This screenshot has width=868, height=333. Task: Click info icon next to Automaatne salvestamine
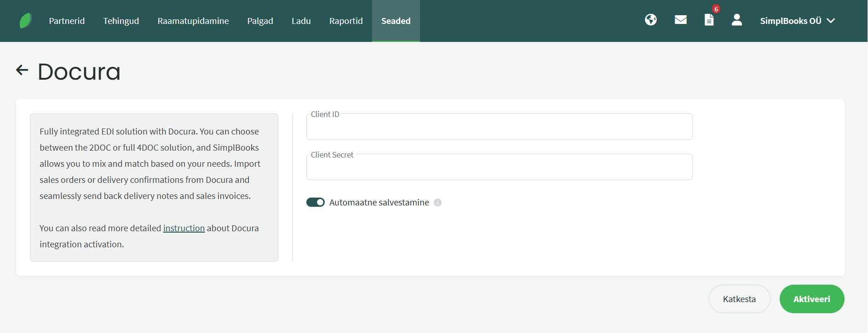437,203
